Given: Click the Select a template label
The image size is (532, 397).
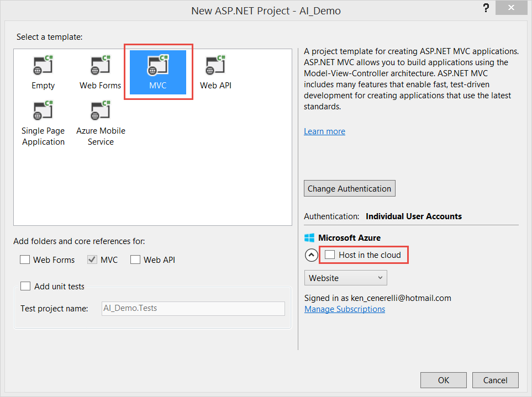Looking at the screenshot, I should [50, 37].
